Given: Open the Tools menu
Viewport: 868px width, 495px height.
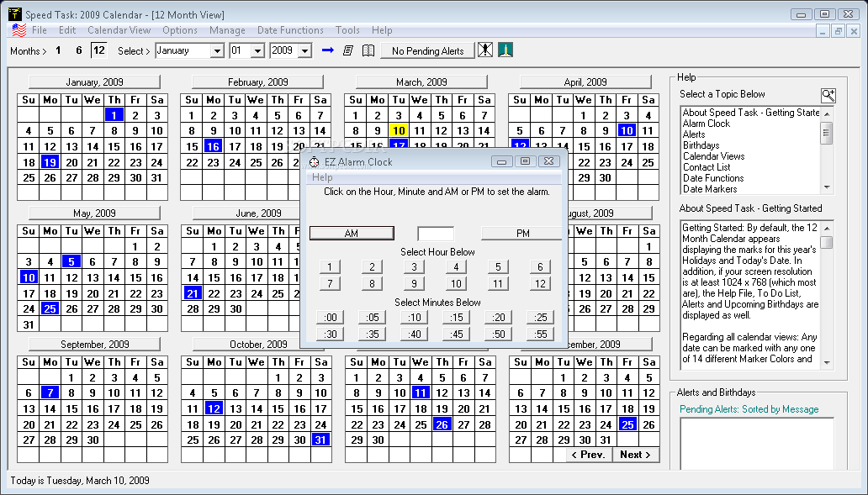Looking at the screenshot, I should tap(347, 30).
